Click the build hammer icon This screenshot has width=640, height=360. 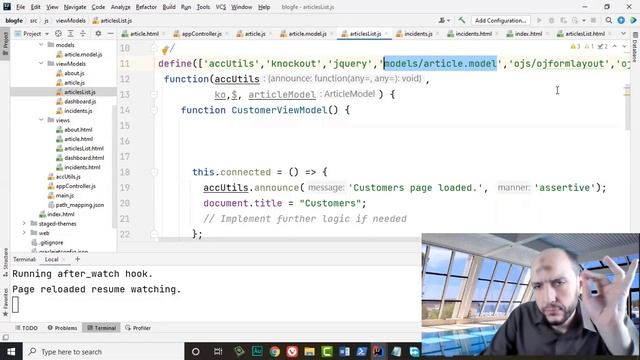[462, 20]
